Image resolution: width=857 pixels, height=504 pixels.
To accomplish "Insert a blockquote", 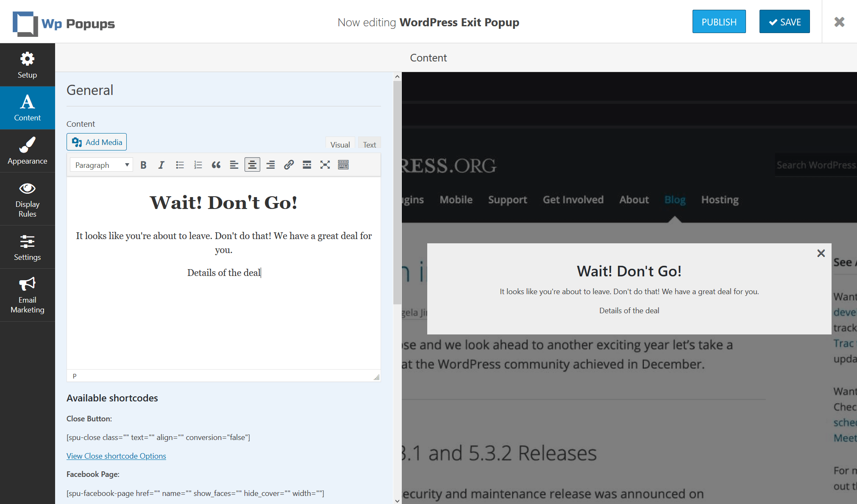I will coord(216,164).
